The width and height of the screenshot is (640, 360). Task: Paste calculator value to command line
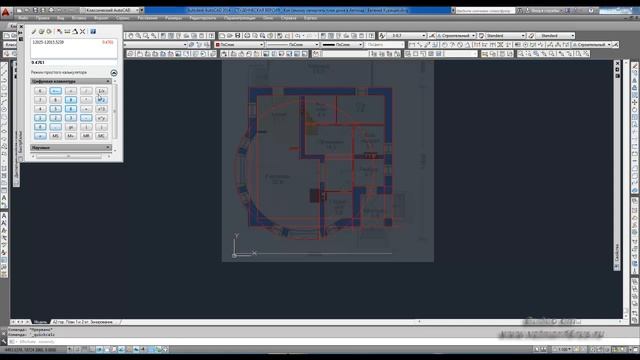(49, 31)
